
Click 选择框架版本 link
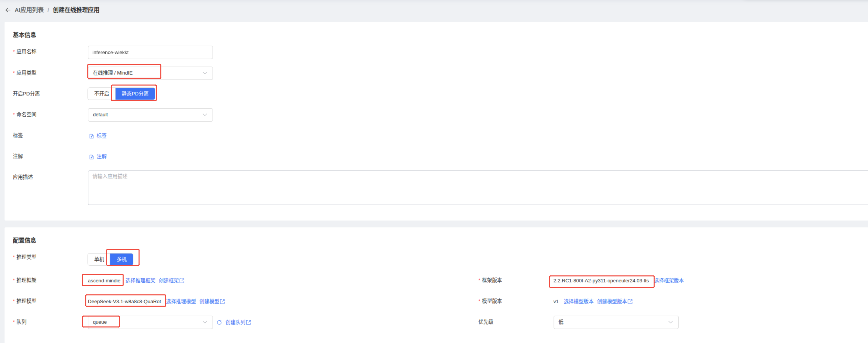(669, 281)
